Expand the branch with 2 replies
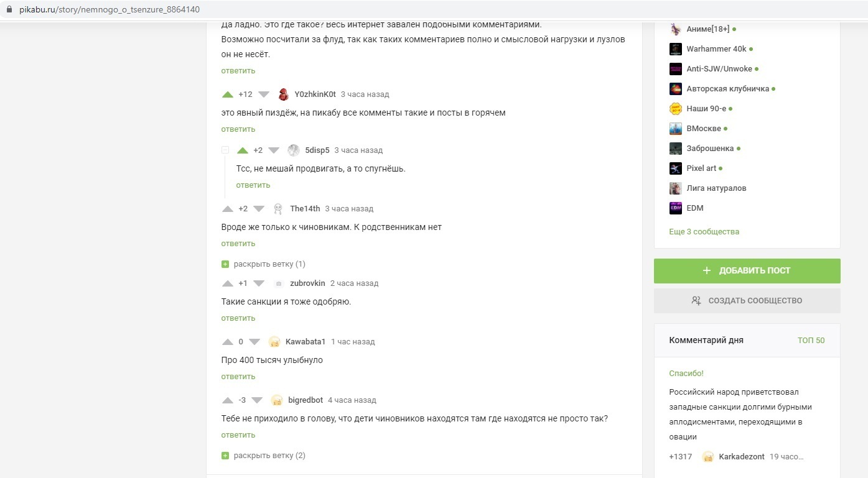 click(263, 456)
